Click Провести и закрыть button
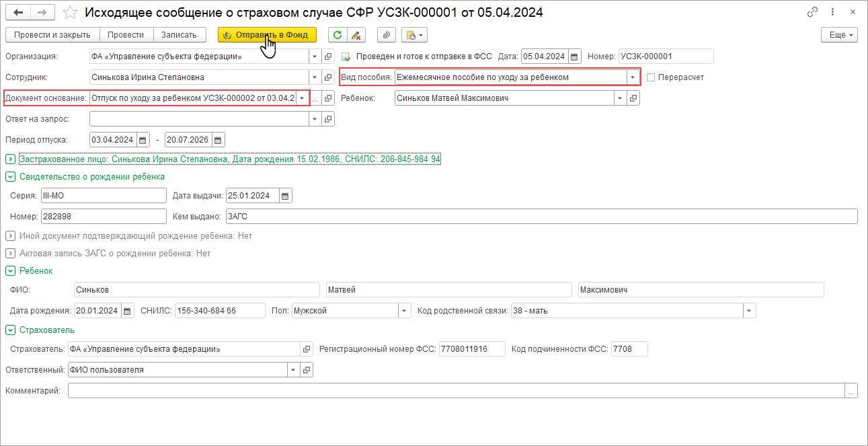Screen dimensions: 868x446 tap(52, 35)
